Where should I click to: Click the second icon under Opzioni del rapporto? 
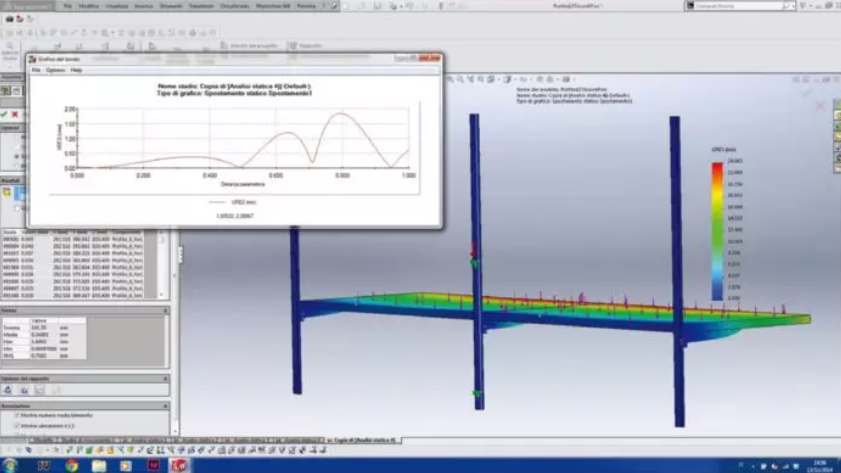pyautogui.click(x=24, y=390)
